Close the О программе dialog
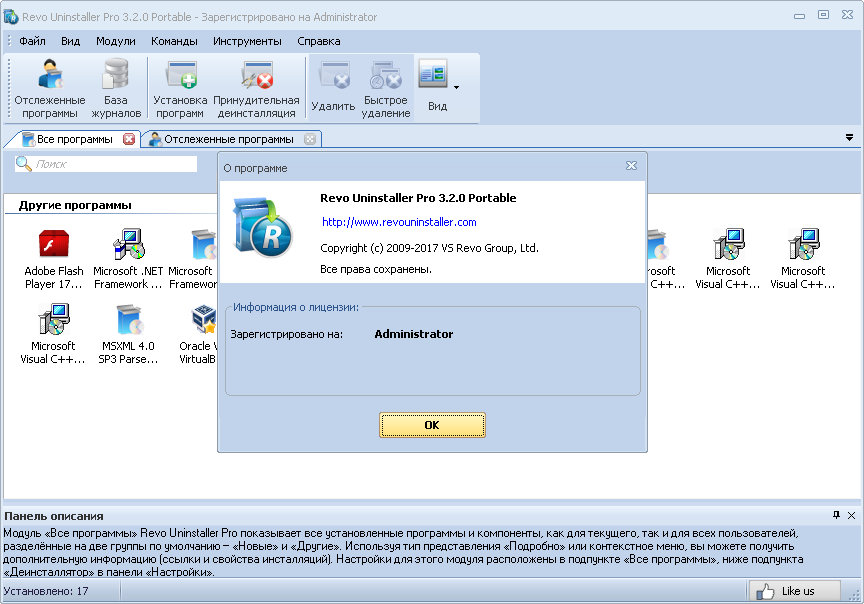Image resolution: width=864 pixels, height=604 pixels. click(x=631, y=166)
